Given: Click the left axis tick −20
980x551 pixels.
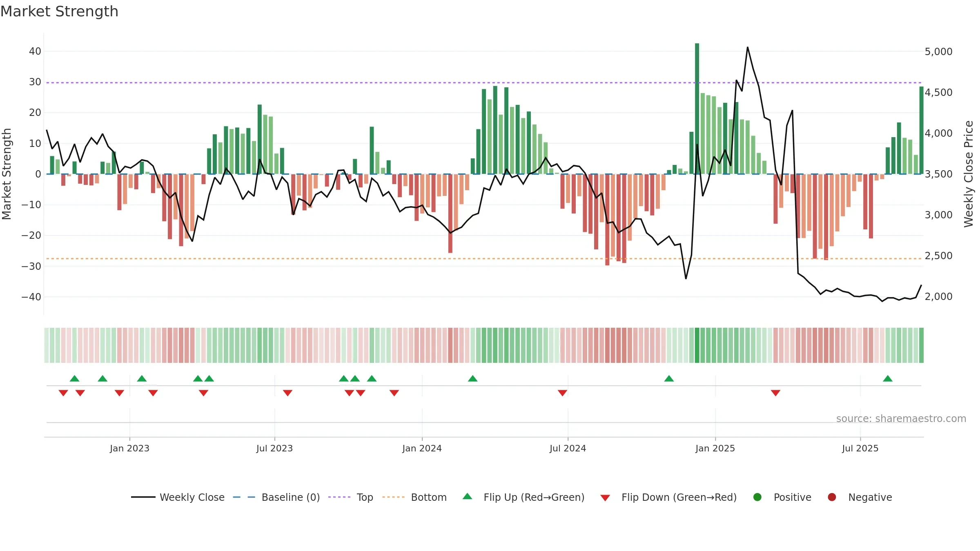Looking at the screenshot, I should click(31, 236).
